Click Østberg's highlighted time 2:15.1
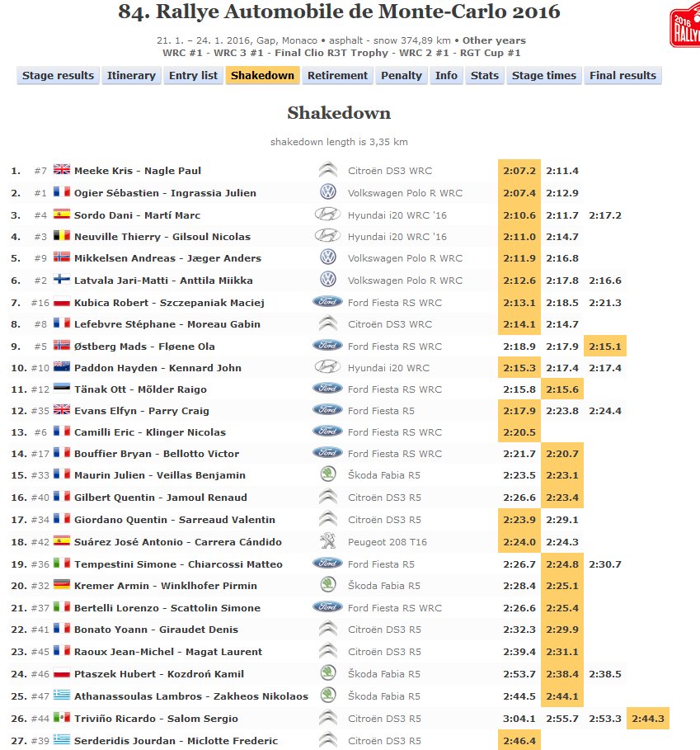 (x=605, y=347)
